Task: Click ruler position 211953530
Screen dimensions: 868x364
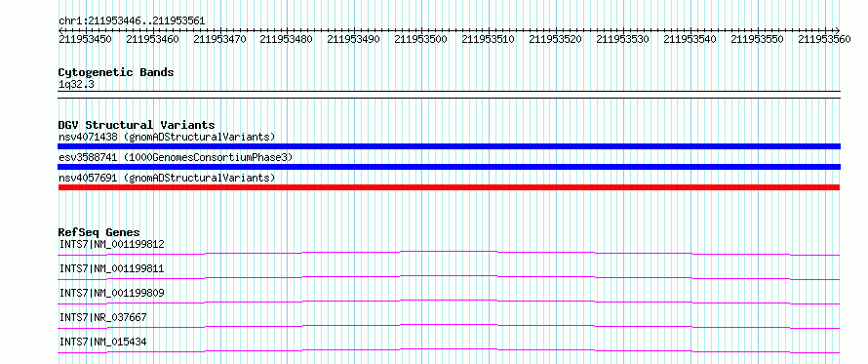Action: tap(623, 39)
